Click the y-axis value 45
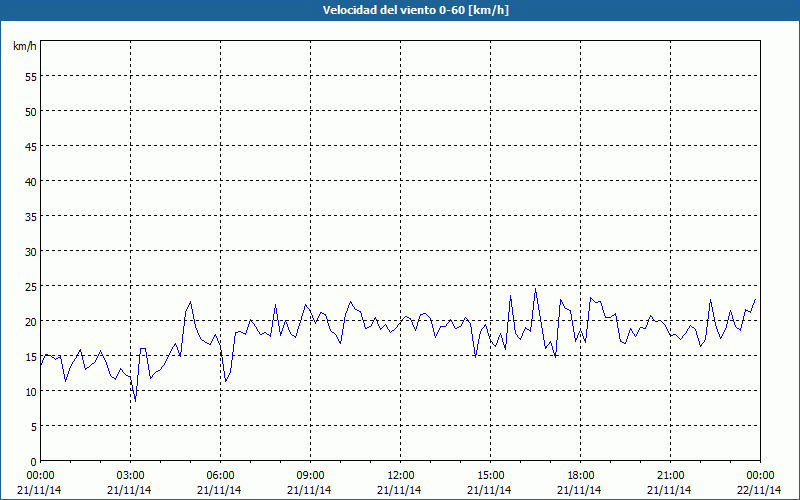Screen dimensions: 800x500 [31, 146]
